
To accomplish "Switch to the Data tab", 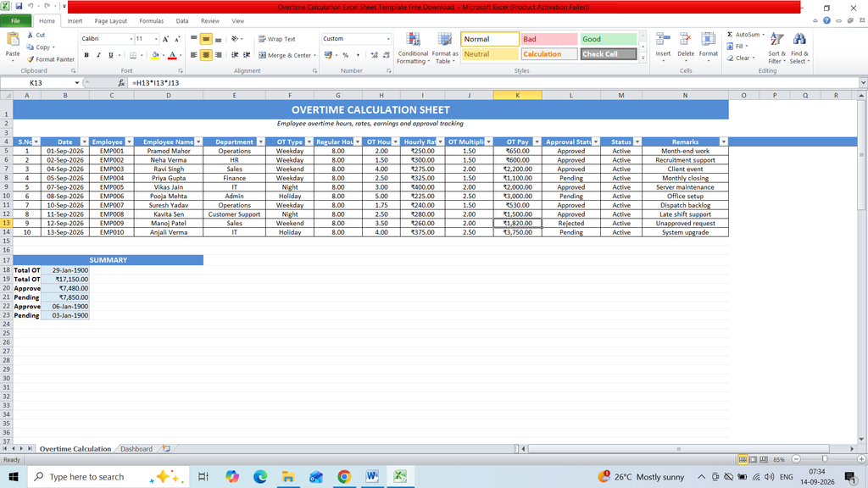I will (x=182, y=21).
